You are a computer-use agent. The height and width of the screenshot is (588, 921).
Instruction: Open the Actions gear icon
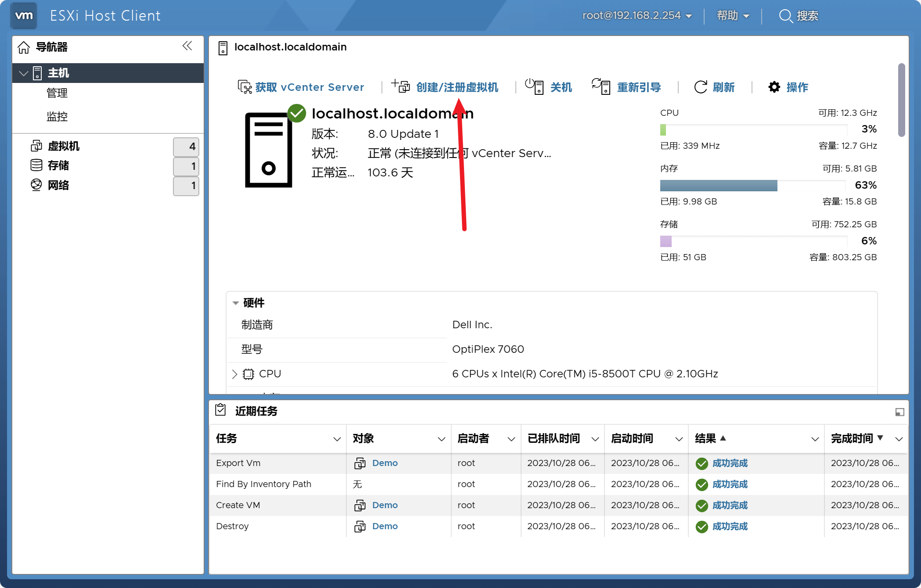pos(774,87)
